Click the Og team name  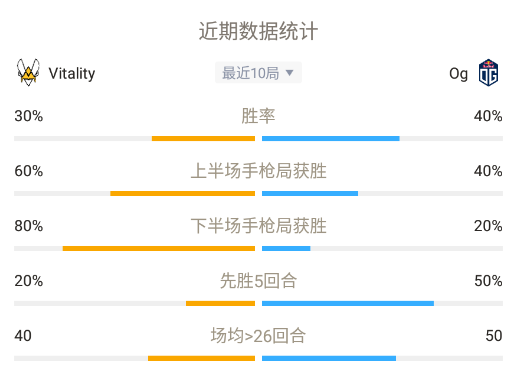[458, 74]
